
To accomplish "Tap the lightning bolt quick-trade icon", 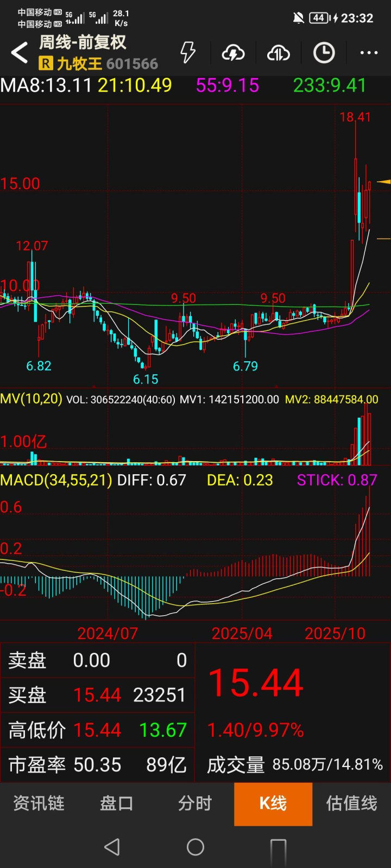I will [x=188, y=53].
